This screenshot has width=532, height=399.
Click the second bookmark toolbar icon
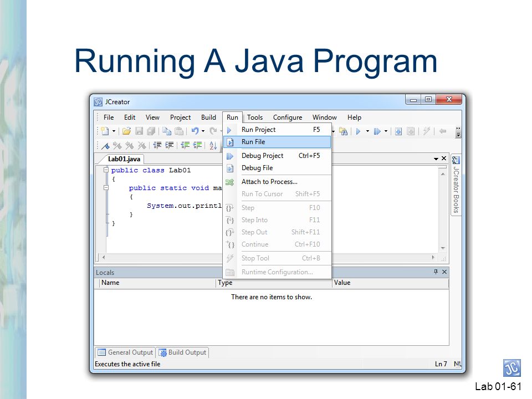click(x=117, y=146)
